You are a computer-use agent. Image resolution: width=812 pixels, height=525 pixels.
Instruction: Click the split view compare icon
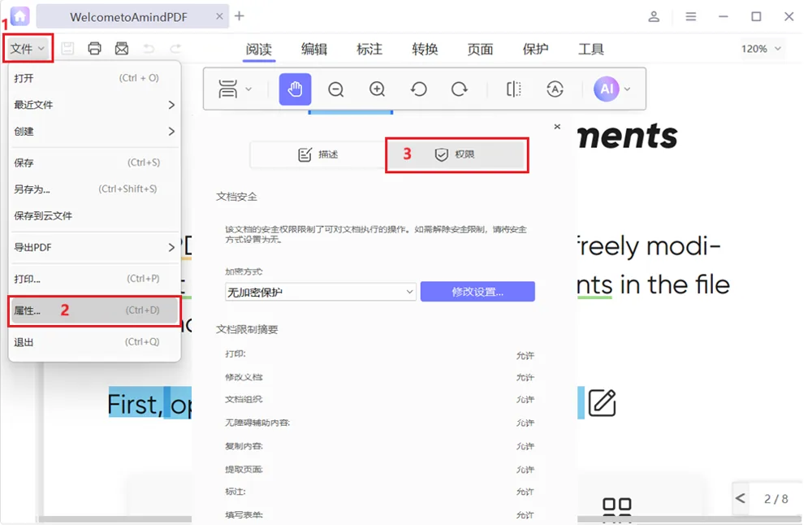[x=514, y=89]
